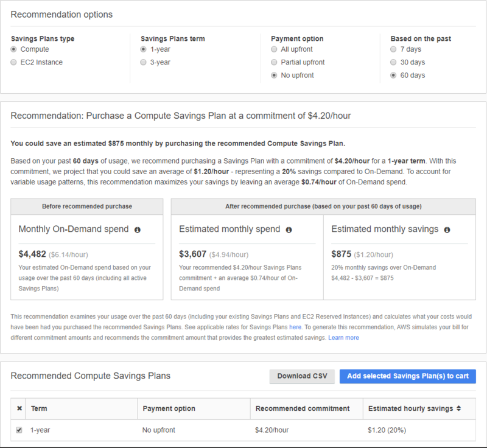This screenshot has width=487, height=448.
Task: Click the Recommended commitment column header
Action: click(303, 408)
